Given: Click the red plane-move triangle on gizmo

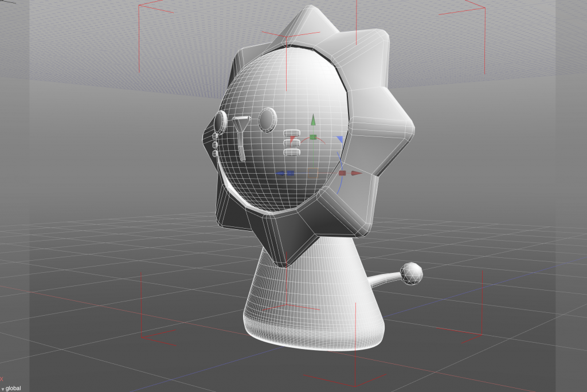Looking at the screenshot, I should (x=292, y=139).
